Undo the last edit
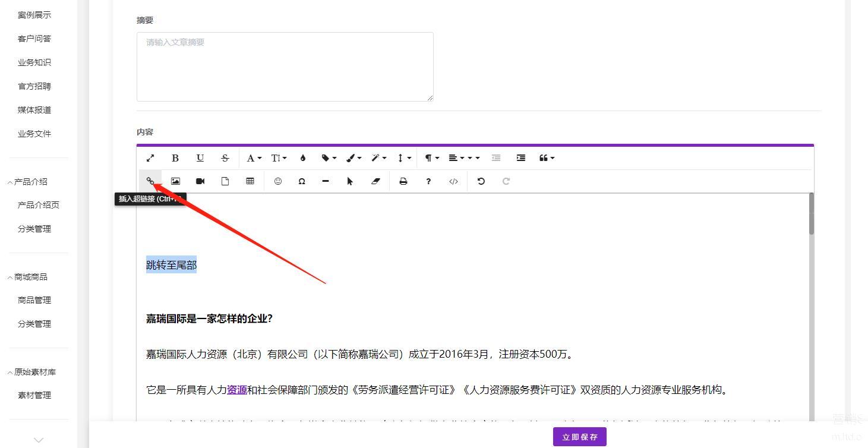 click(x=481, y=181)
